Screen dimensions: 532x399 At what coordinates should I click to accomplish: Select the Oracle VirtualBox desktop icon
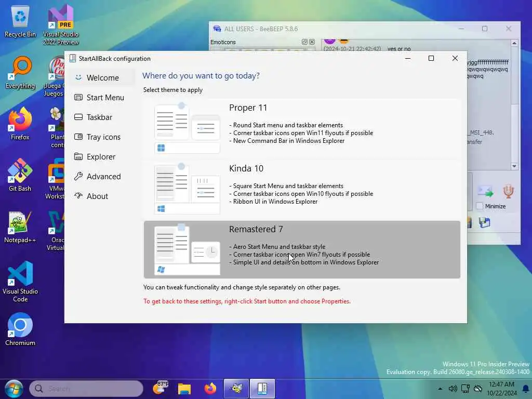pos(56,231)
